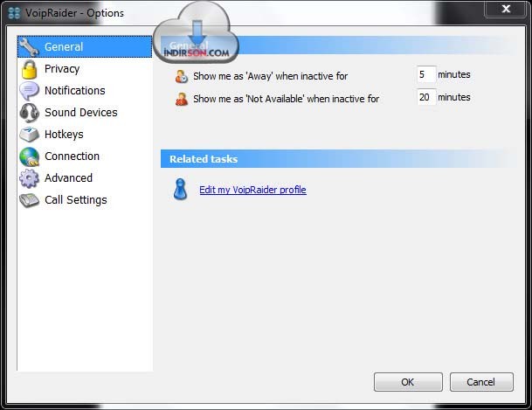The width and height of the screenshot is (532, 410).
Task: Click the Related tasks header
Action: click(x=339, y=159)
